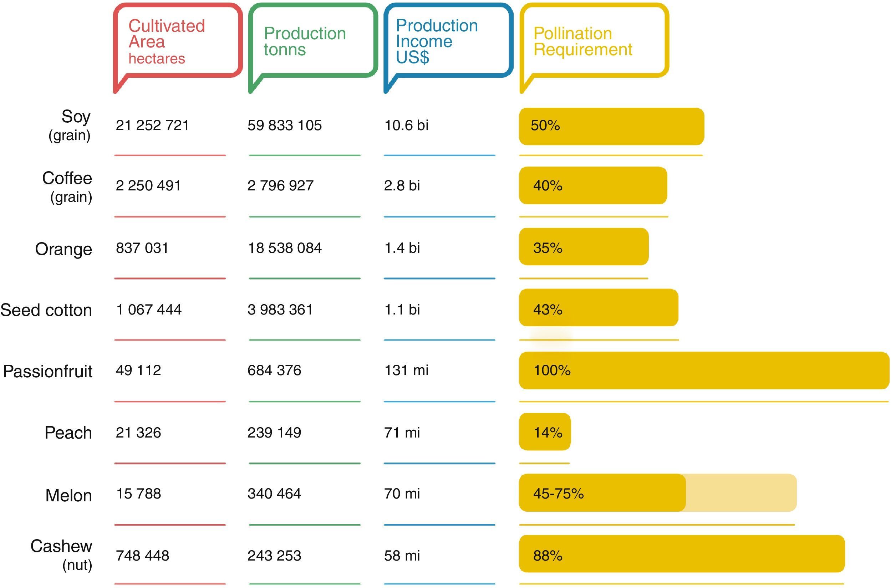Select the Passionfruit row label

click(48, 371)
